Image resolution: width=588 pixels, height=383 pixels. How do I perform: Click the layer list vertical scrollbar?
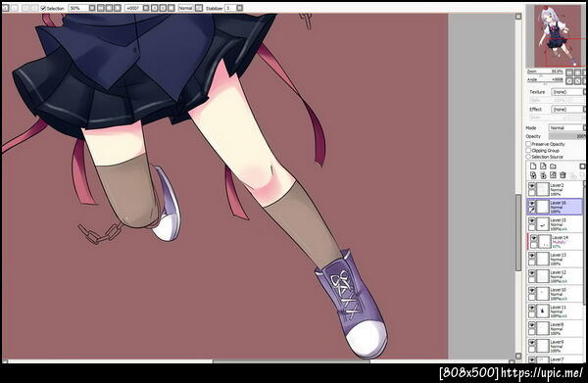tap(585, 244)
